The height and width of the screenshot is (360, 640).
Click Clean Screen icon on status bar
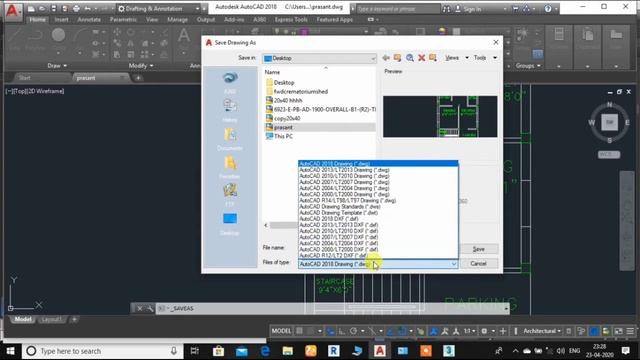[x=619, y=331]
